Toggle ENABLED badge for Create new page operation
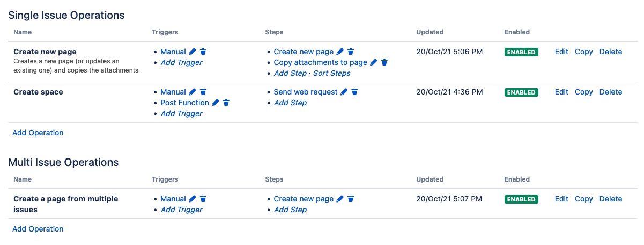 [x=521, y=52]
